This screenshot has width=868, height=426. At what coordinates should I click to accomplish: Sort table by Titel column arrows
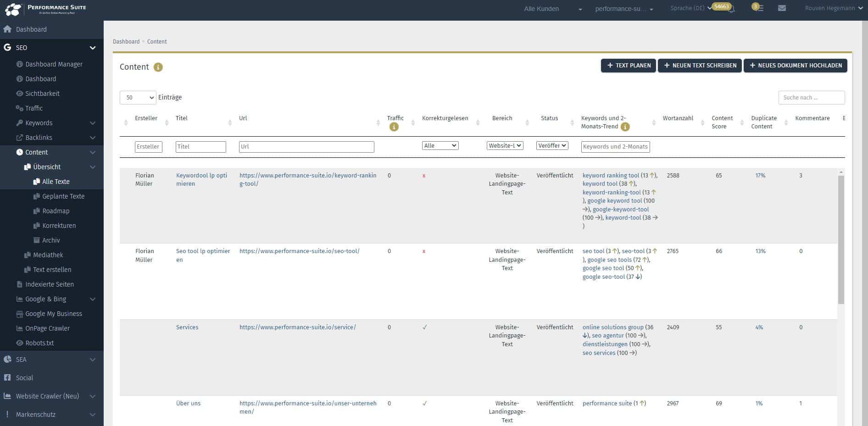coord(230,122)
